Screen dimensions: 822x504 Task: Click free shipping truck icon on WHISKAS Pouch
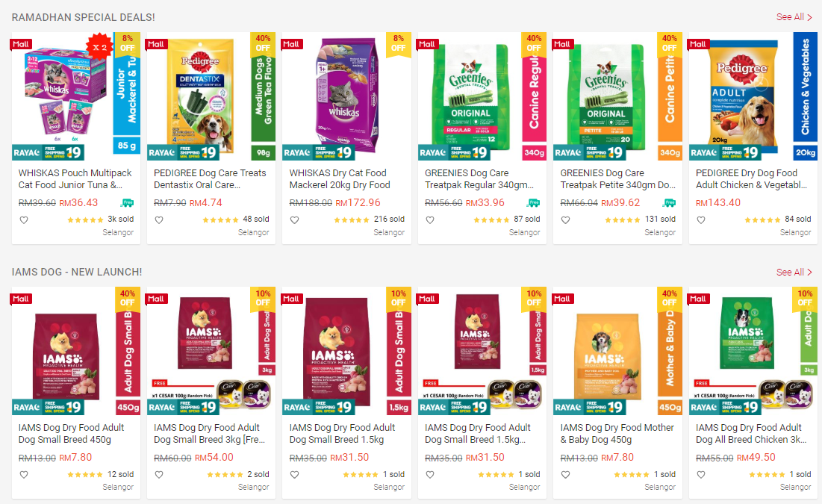pyautogui.click(x=127, y=203)
